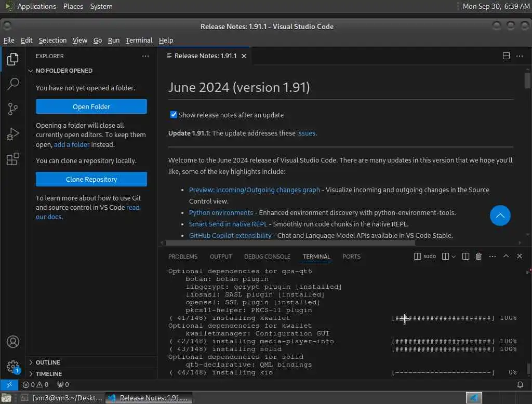Viewport: 532px width, 404px height.
Task: Open GitHub Copilot extensibility link
Action: [230, 235]
